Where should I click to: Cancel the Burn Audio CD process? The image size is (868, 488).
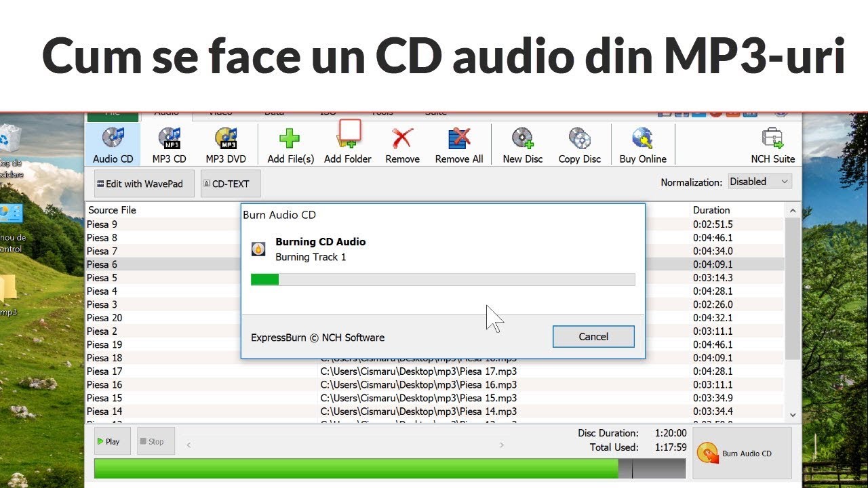coord(593,337)
